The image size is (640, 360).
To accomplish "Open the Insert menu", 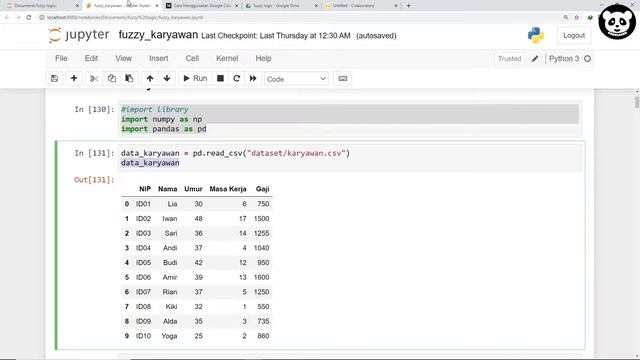I will click(158, 58).
